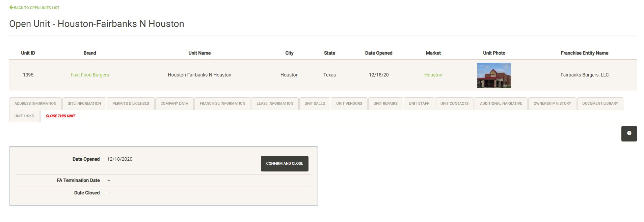The height and width of the screenshot is (222, 644).
Task: Open the Site Information tab
Action: [x=84, y=104]
